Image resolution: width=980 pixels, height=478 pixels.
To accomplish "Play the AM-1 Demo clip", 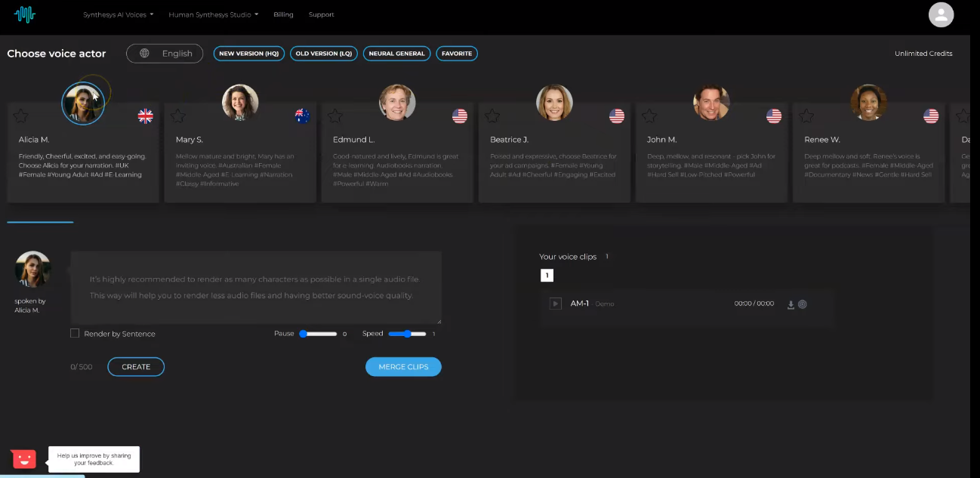I will pyautogui.click(x=556, y=304).
